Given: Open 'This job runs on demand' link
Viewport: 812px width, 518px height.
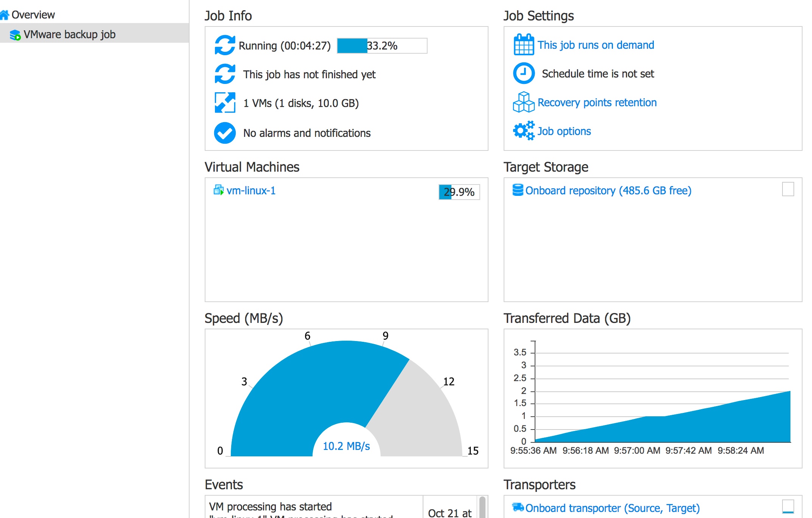Looking at the screenshot, I should [596, 45].
